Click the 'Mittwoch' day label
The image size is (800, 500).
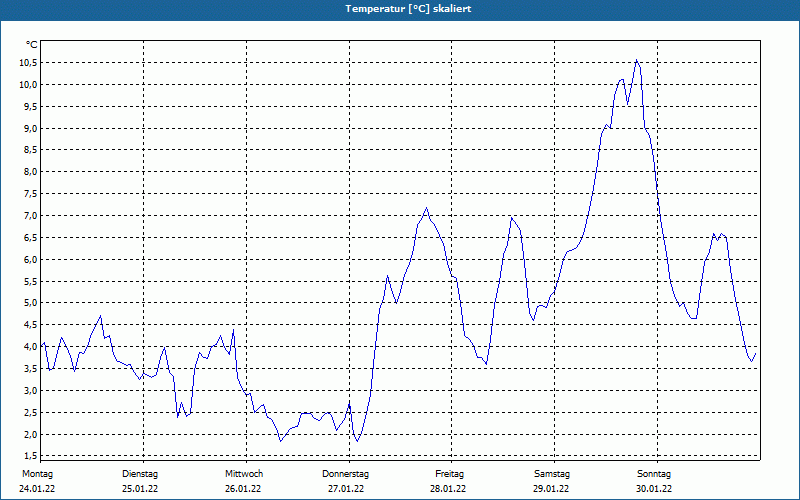coord(244,474)
